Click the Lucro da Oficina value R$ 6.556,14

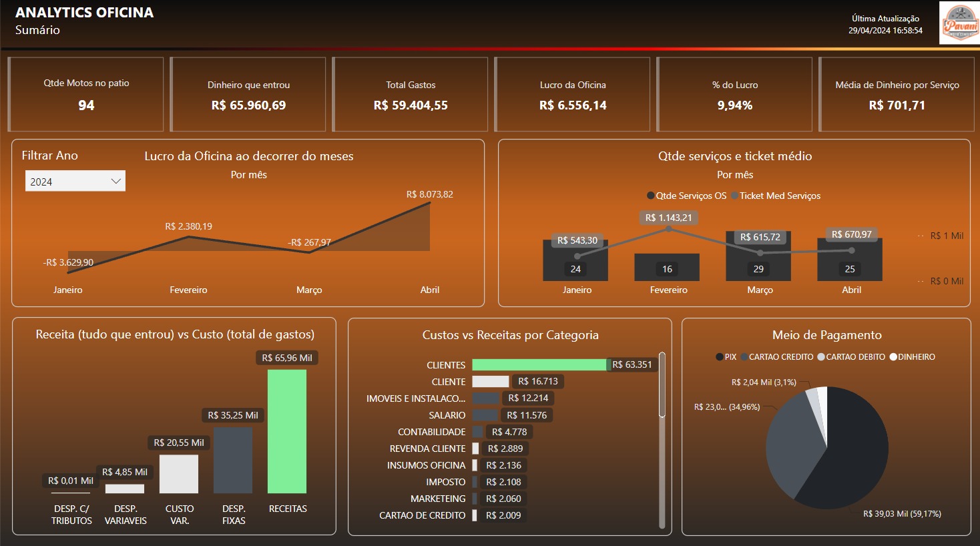pyautogui.click(x=573, y=105)
